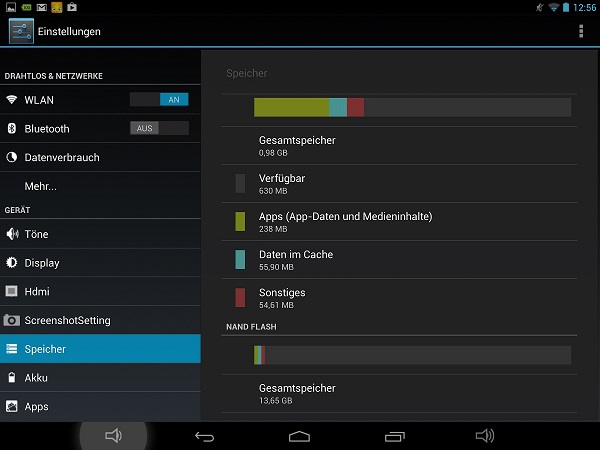Open Gesamtspeicher 0,98 GB entry
The height and width of the screenshot is (450, 600).
pos(399,146)
